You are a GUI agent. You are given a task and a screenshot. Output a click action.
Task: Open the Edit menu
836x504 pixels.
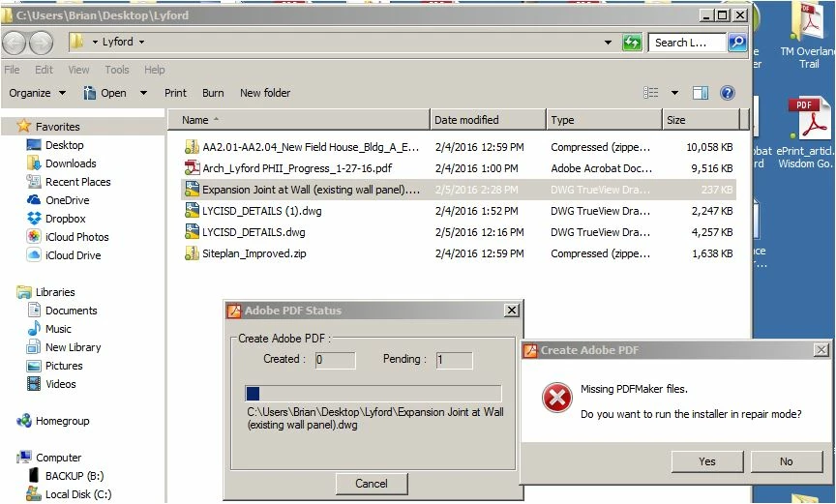click(44, 70)
